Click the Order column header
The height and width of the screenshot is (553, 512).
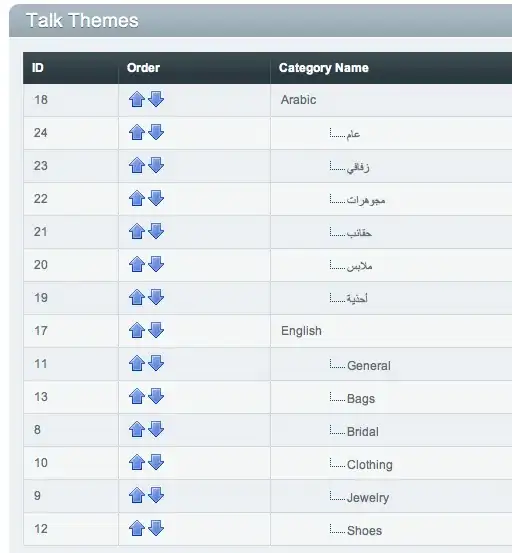[143, 68]
